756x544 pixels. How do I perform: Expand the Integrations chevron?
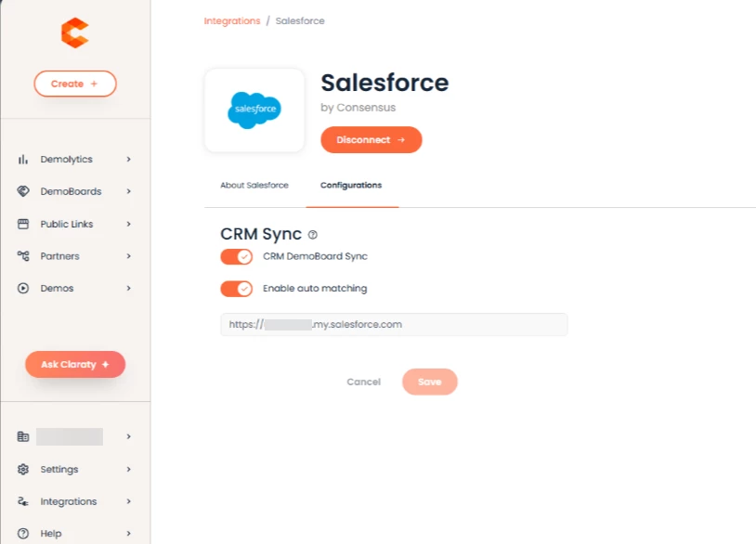129,501
